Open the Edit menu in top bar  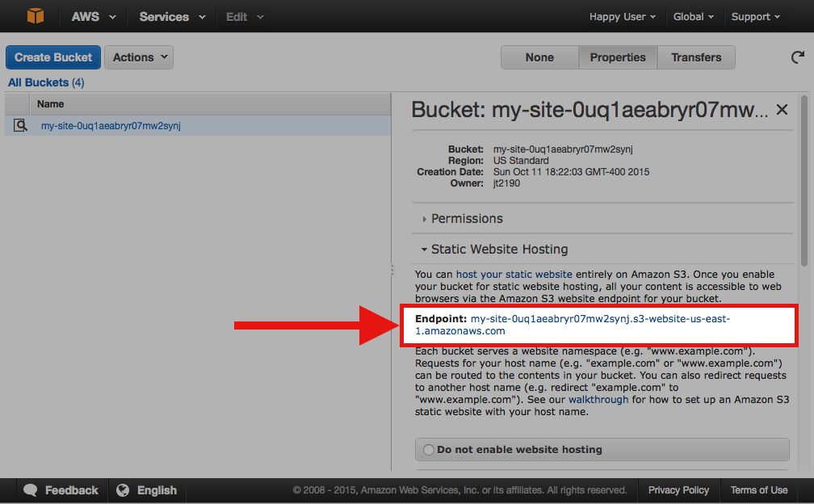click(245, 17)
